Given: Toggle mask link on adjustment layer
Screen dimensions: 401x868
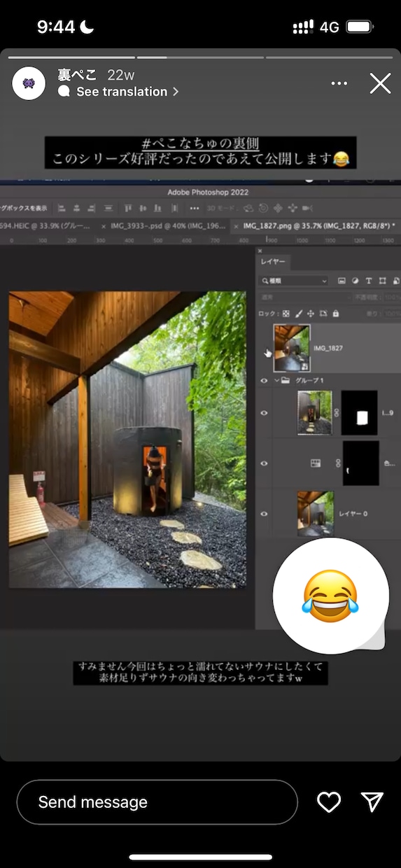Looking at the screenshot, I should coord(337,463).
